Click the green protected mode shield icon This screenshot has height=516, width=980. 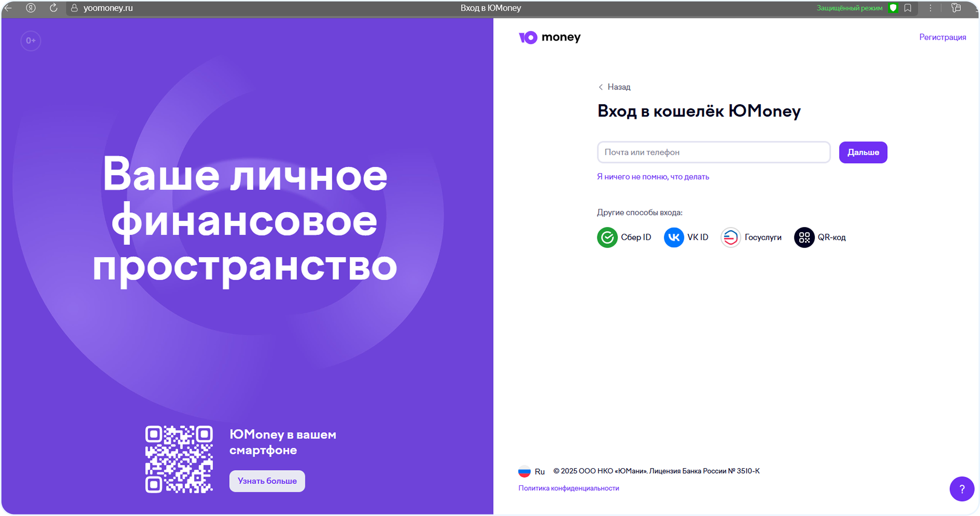[893, 8]
